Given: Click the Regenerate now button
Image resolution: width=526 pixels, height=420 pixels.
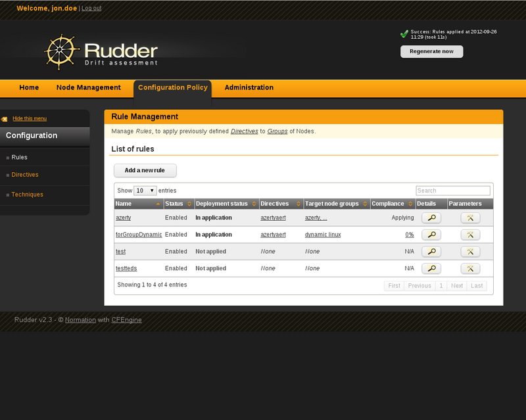Looking at the screenshot, I should point(432,52).
